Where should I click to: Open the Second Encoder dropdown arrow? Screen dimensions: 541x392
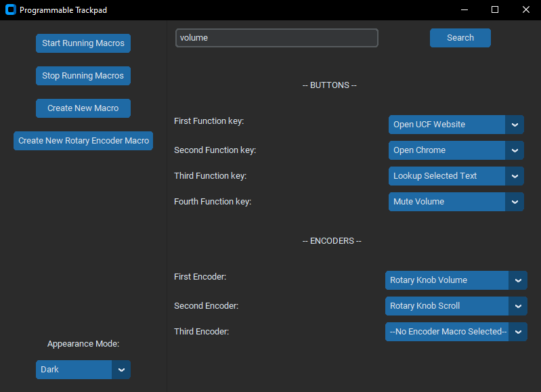tap(518, 306)
